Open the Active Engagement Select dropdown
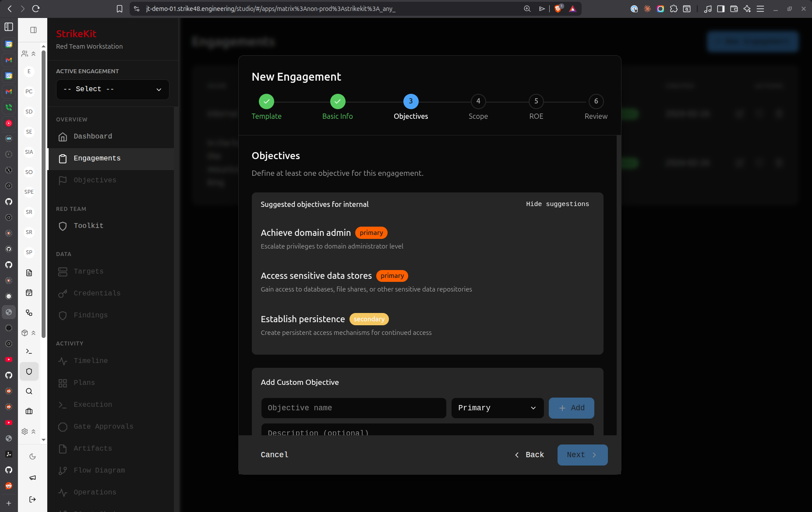812x512 pixels. [113, 89]
